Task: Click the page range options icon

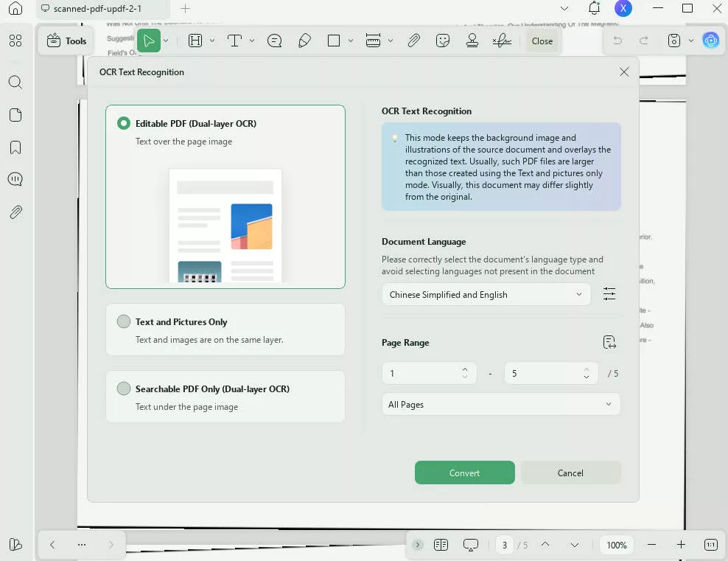Action: point(609,342)
